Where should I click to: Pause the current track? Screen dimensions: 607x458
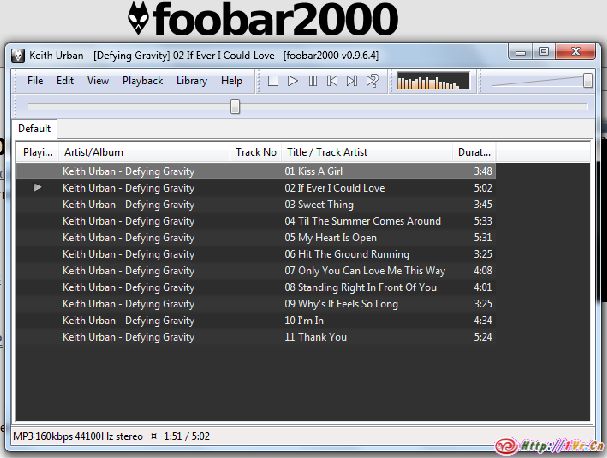[x=312, y=81]
